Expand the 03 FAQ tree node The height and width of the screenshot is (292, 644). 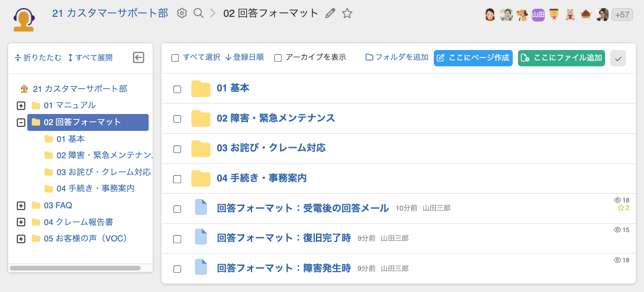click(x=21, y=205)
